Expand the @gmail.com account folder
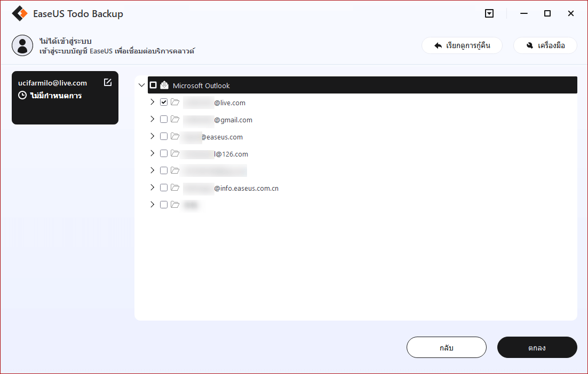Screen dimensions: 588x374 tap(152, 119)
